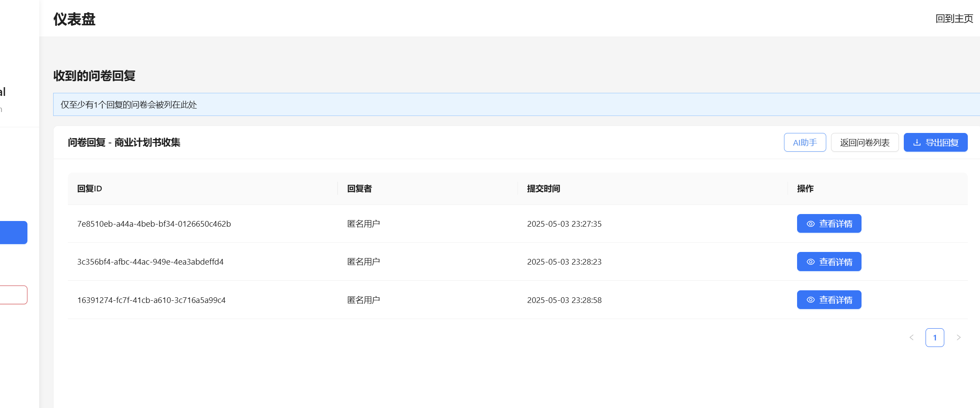Open details for response starting 16391274

[x=829, y=299]
